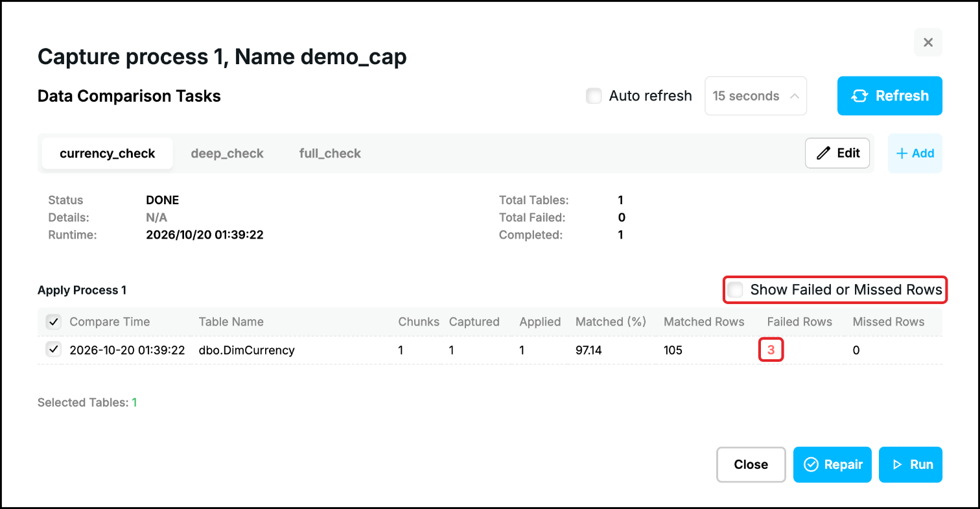Switch to the currency_check tab

pos(108,154)
